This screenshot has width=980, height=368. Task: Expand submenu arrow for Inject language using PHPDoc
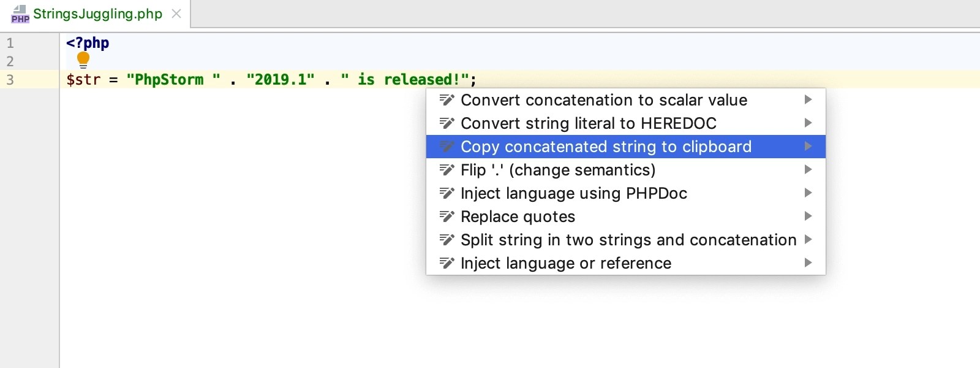[809, 193]
